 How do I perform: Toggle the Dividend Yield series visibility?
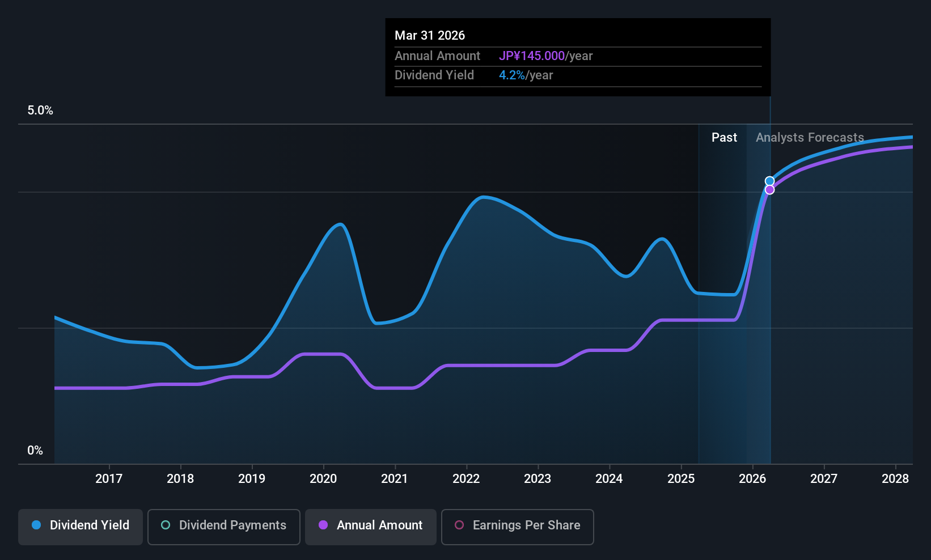pyautogui.click(x=80, y=526)
